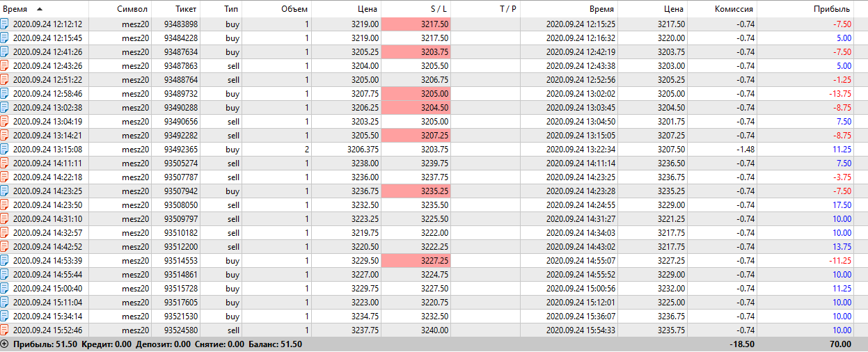Click the sell order icon for ticket 93487863
The width and height of the screenshot is (868, 352).
5,65
